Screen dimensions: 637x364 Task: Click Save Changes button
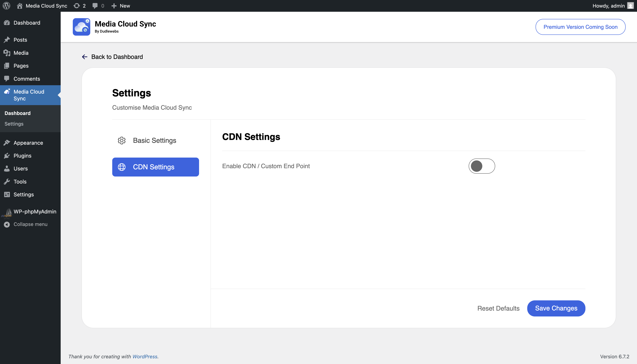coord(556,308)
